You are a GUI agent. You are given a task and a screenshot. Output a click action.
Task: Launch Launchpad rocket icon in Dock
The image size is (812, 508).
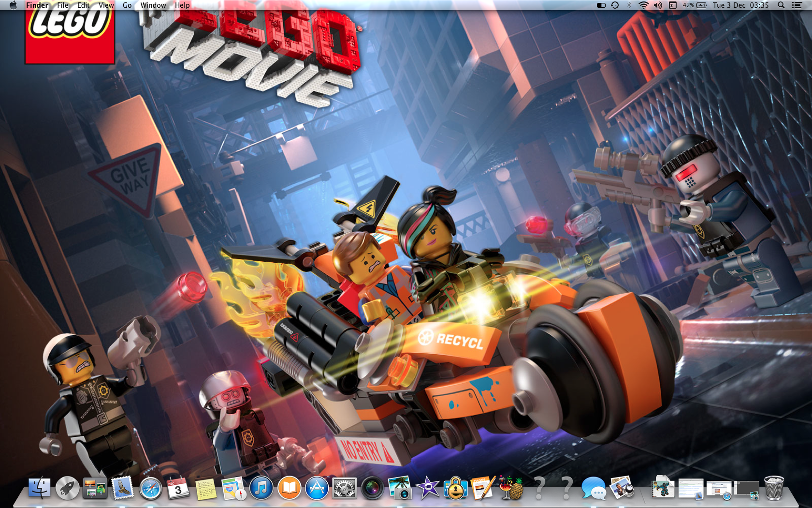click(x=67, y=488)
